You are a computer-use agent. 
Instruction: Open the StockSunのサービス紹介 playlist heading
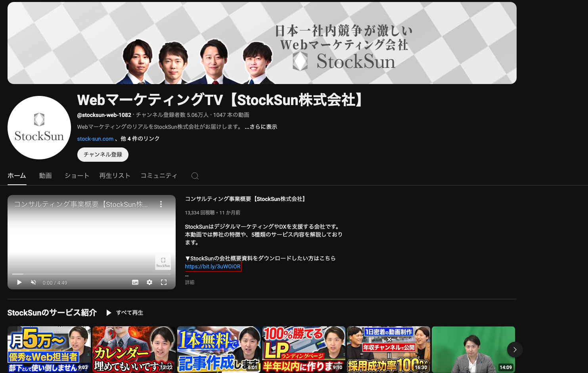pos(52,313)
